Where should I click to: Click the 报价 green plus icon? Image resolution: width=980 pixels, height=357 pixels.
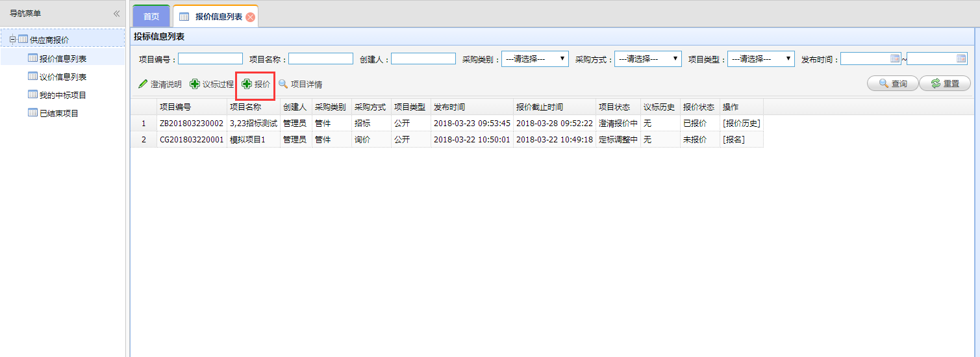(247, 84)
